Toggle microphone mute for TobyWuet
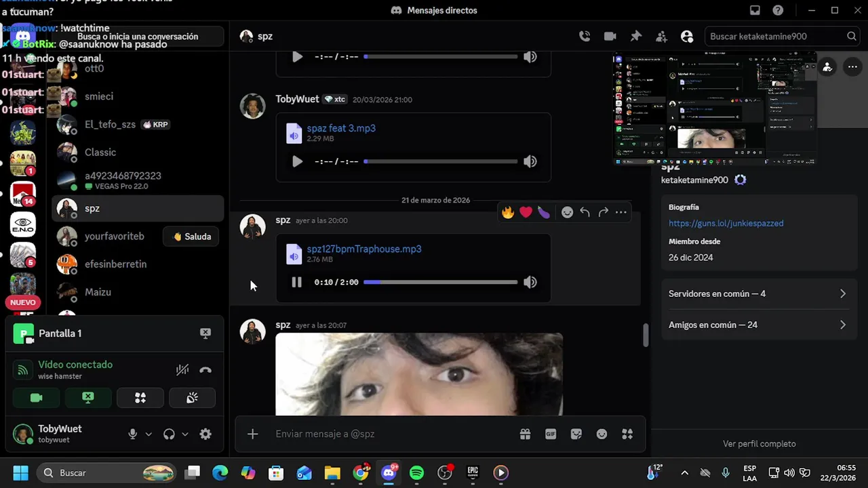The image size is (868, 488). (x=133, y=434)
